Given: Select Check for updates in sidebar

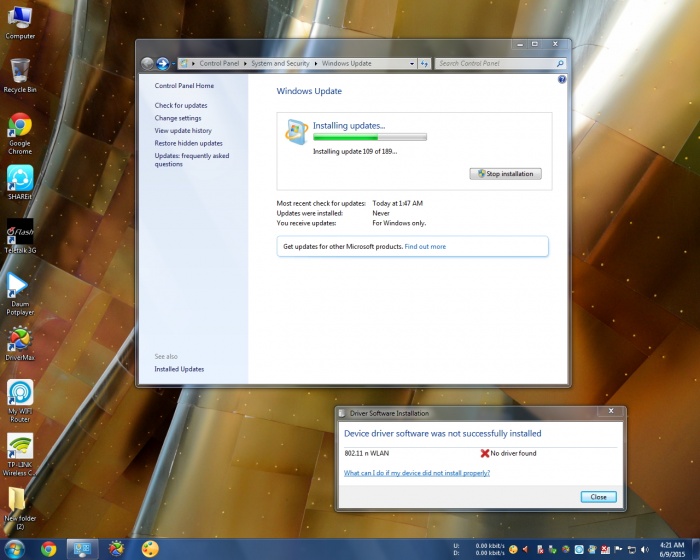Looking at the screenshot, I should point(181,105).
